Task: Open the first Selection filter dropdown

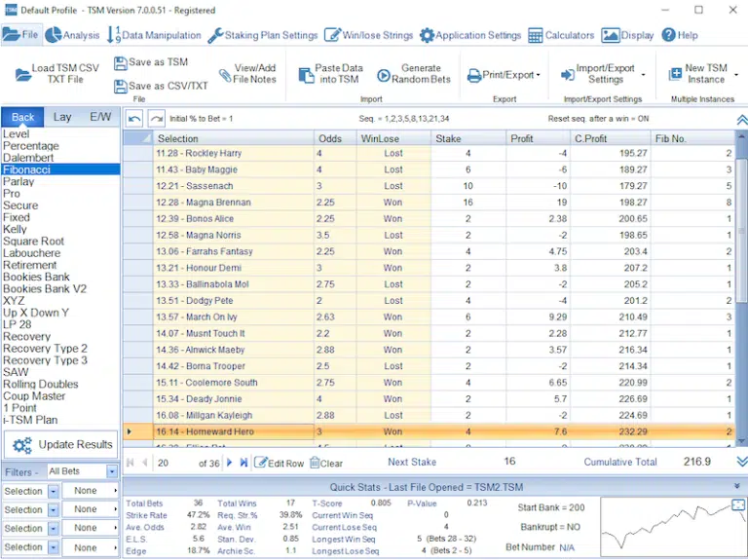Action: click(x=53, y=491)
